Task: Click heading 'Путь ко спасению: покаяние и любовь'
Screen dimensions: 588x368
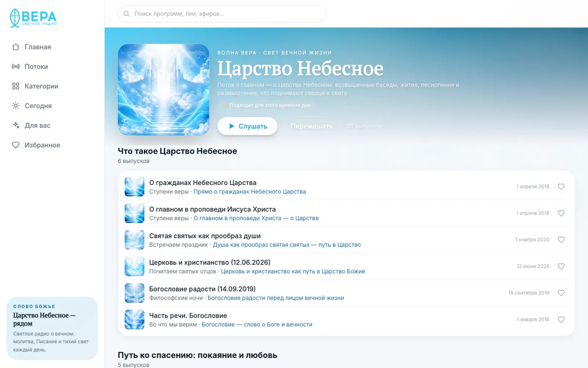Action: click(197, 355)
